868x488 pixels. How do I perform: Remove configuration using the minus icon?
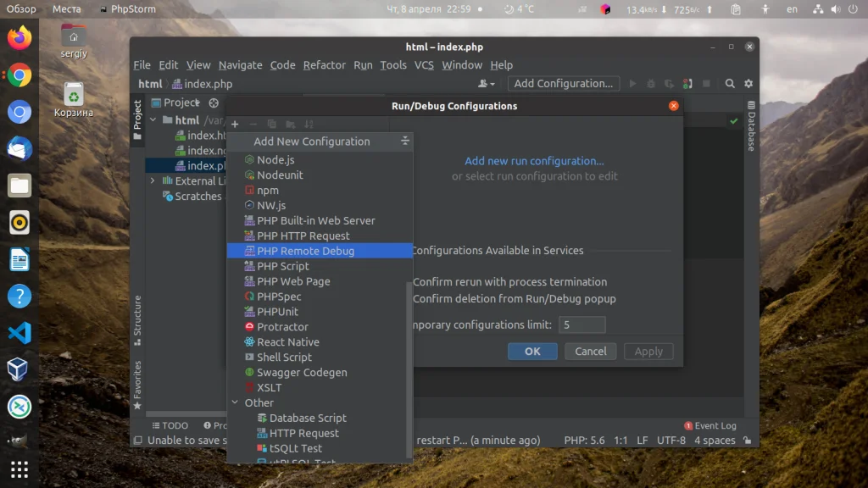pos(253,124)
